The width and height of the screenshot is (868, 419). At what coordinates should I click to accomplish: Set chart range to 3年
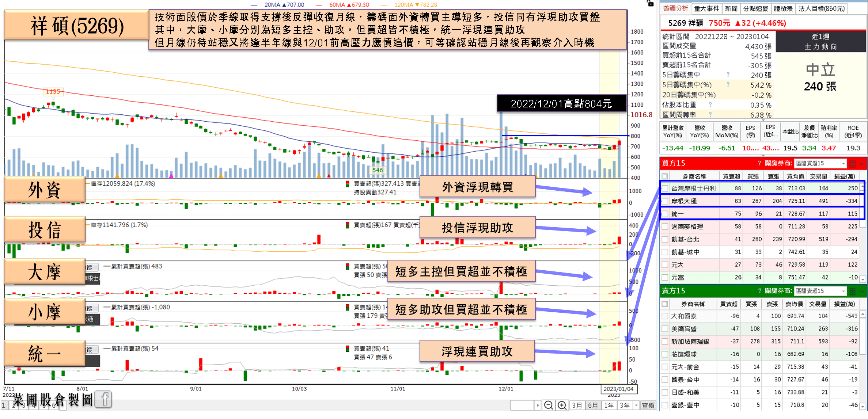pyautogui.click(x=625, y=405)
